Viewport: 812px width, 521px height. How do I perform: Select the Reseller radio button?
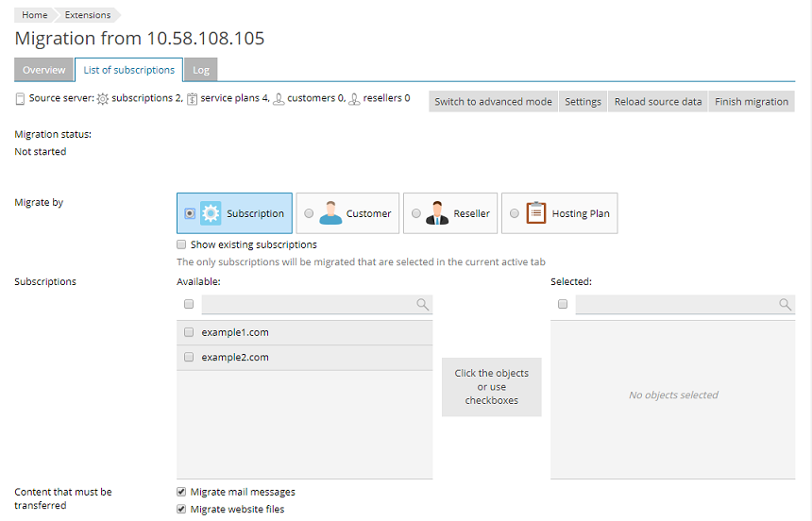click(x=416, y=213)
